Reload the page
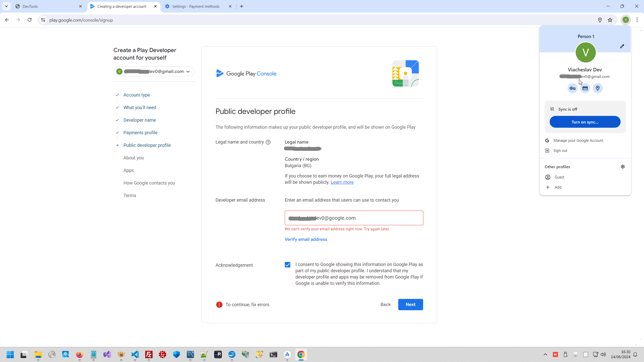This screenshot has height=362, width=644. click(29, 20)
